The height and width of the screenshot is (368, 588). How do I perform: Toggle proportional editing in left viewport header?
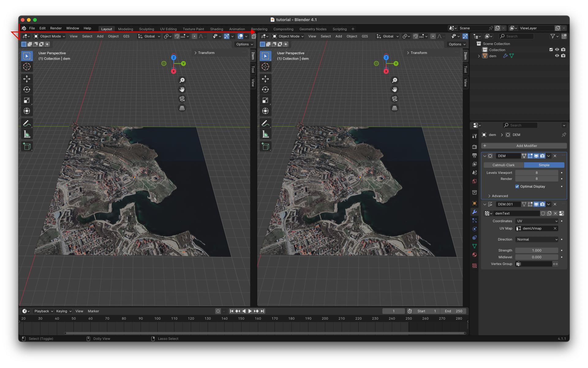coord(194,36)
